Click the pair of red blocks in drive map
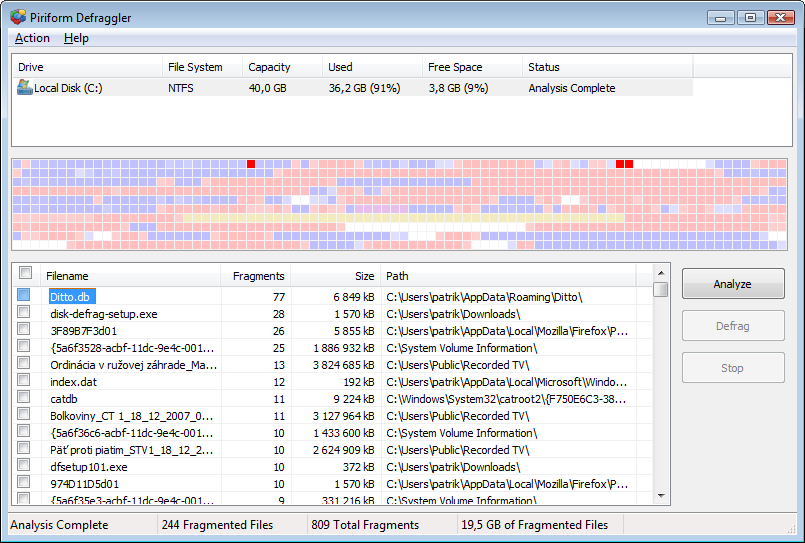 (x=624, y=164)
